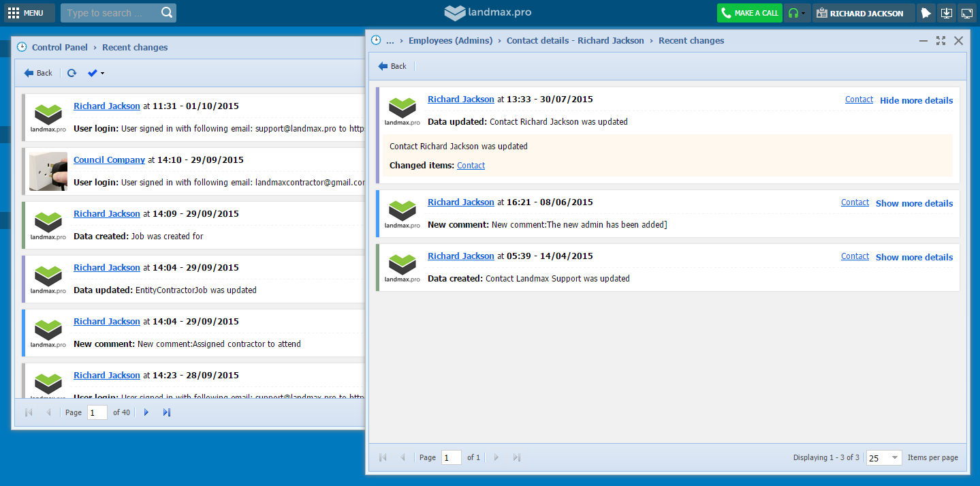
Task: Select Employees (Admins) in the breadcrumb
Action: (450, 41)
